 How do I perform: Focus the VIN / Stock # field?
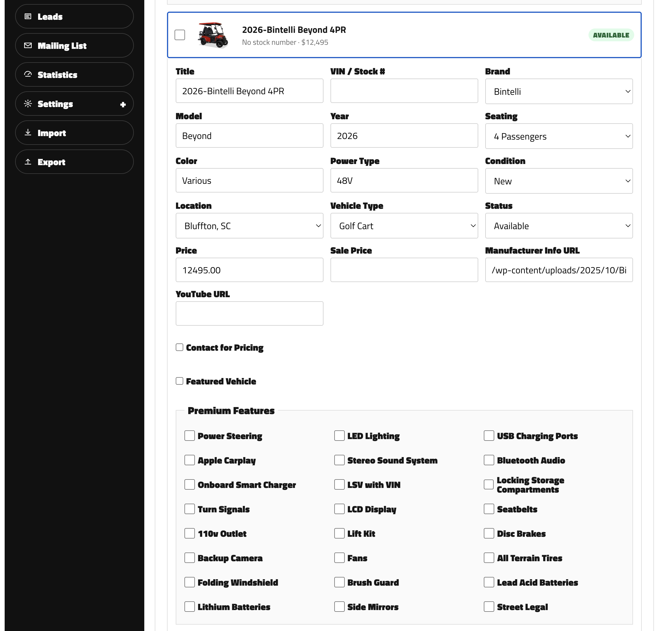(x=404, y=91)
